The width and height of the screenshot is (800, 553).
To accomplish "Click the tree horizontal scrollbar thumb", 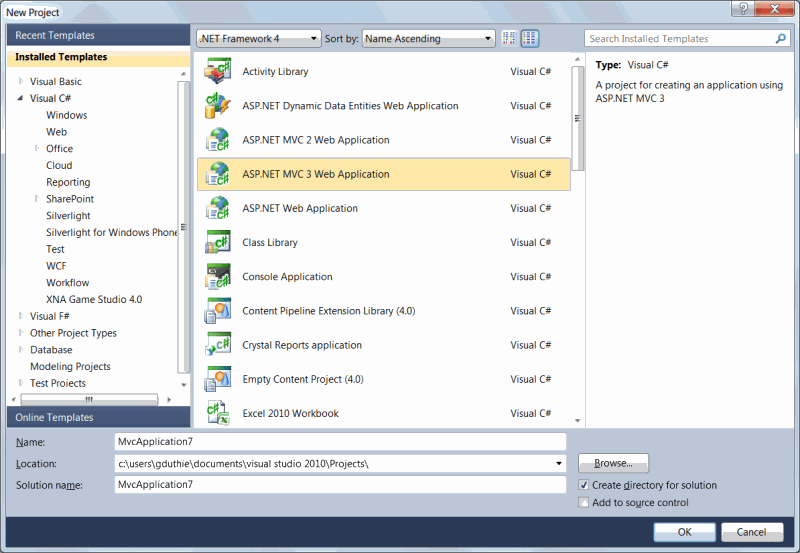I will [x=89, y=399].
